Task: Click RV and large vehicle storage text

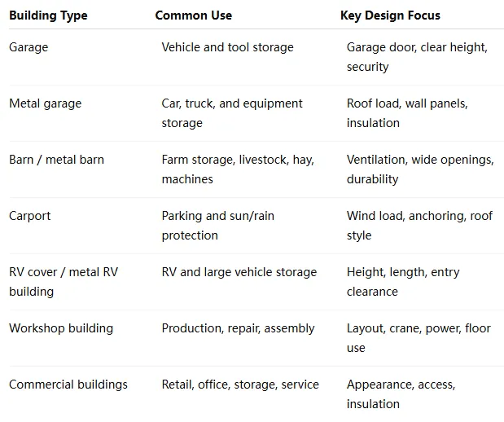Action: pyautogui.click(x=239, y=272)
